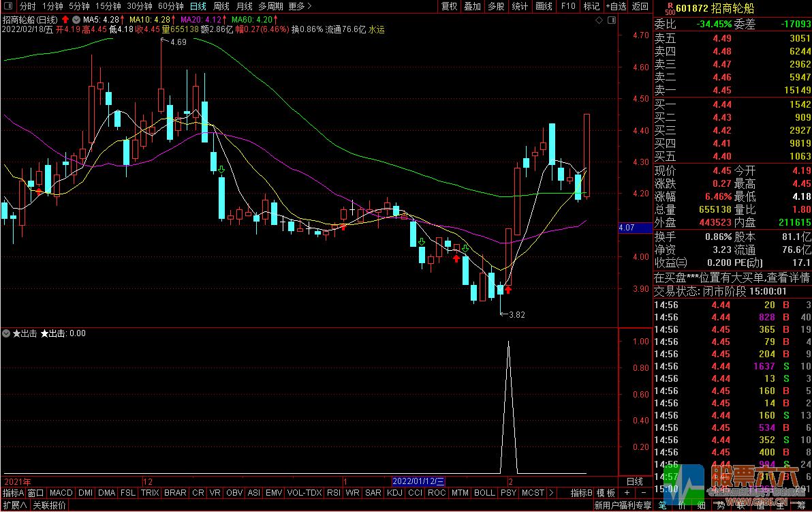Click the 3.82 low price label on chart
Screen dimensions: 812x512
point(517,314)
